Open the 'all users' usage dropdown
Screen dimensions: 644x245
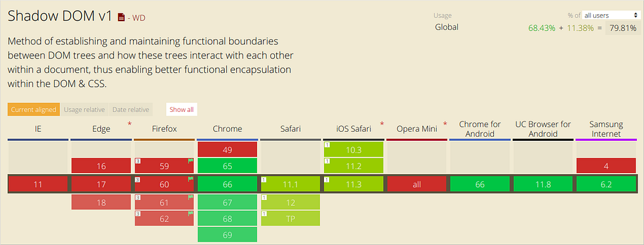click(x=609, y=15)
